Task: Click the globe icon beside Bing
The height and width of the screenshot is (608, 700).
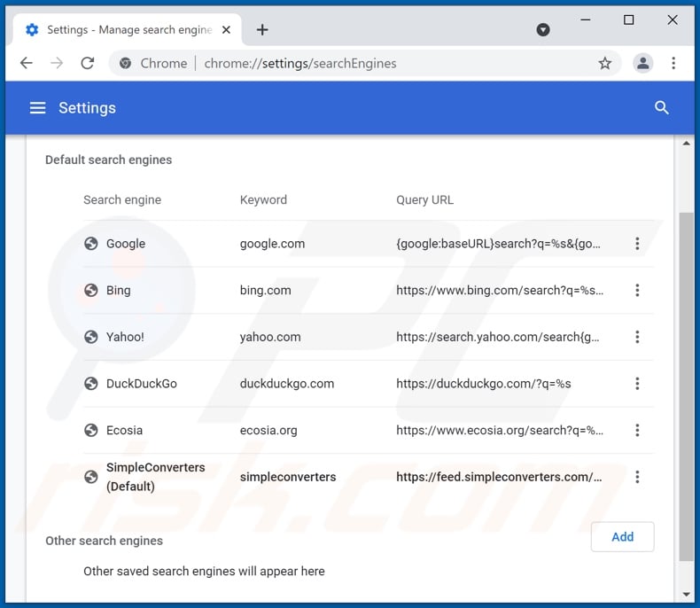Action: click(x=91, y=290)
